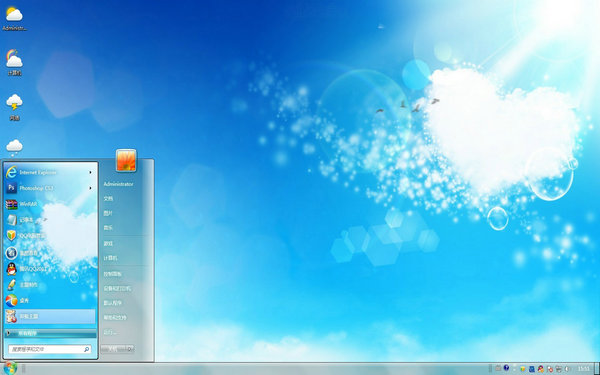This screenshot has width=600, height=375.
Task: Open Games (游戏) in the Start menu
Action: click(x=108, y=243)
